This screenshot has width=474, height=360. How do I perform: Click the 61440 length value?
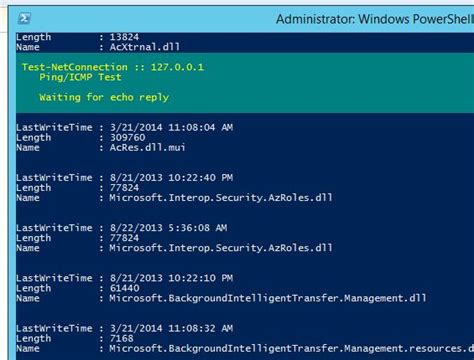click(x=124, y=288)
